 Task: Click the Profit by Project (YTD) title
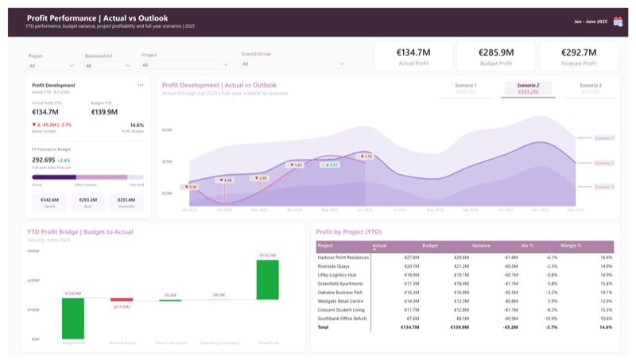pyautogui.click(x=348, y=232)
